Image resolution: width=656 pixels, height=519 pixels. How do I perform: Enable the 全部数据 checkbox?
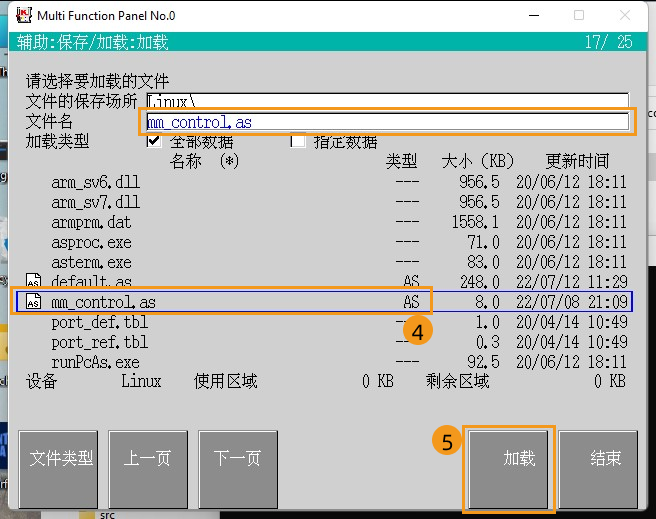pos(154,141)
